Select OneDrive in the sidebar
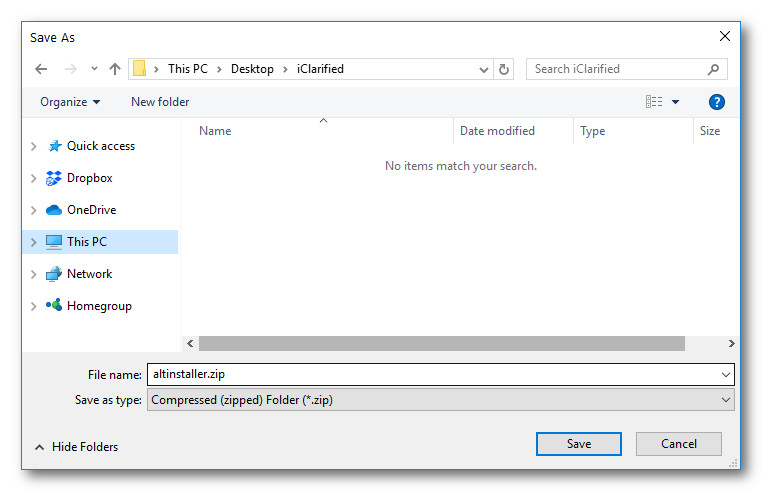The height and width of the screenshot is (491, 762). 91,210
